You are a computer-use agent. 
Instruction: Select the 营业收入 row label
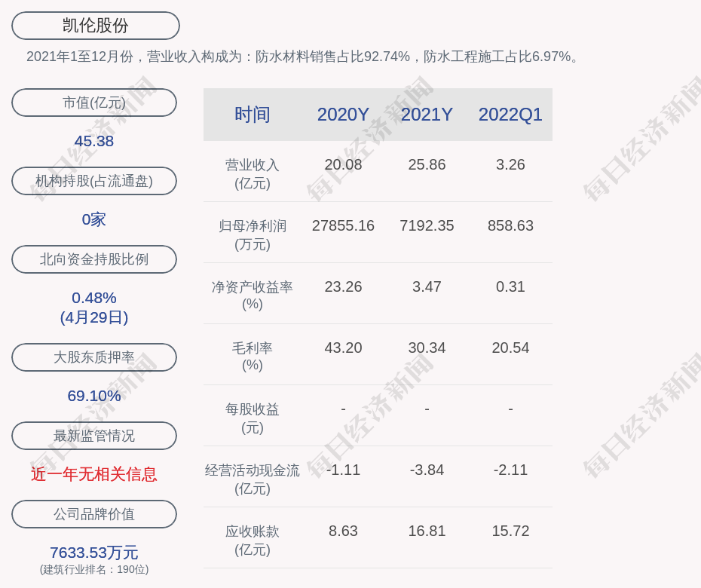[253, 174]
